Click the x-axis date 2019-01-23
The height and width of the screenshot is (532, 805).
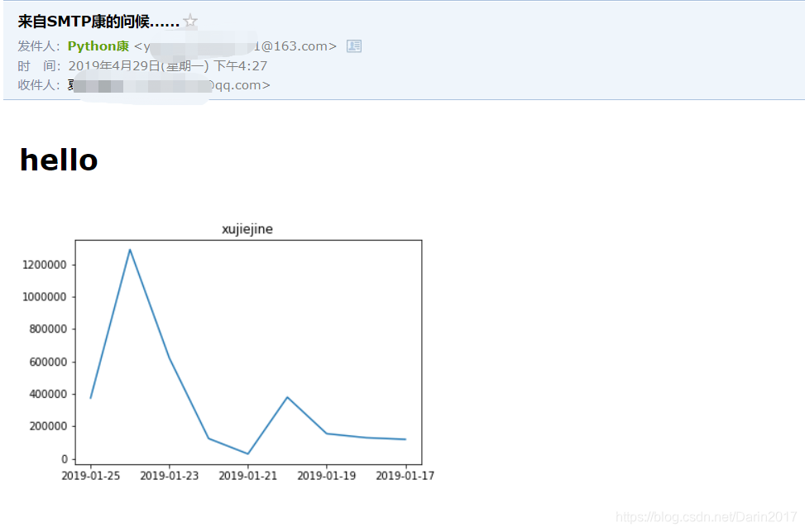point(170,476)
